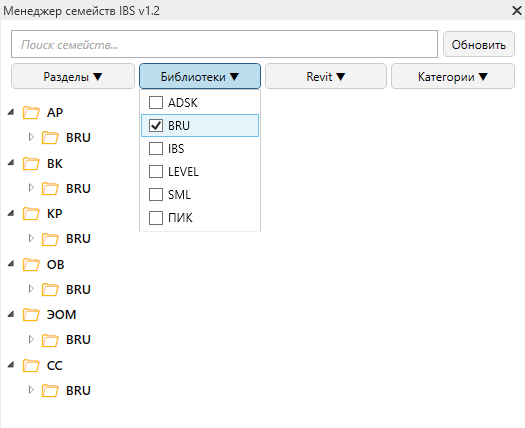The image size is (525, 428).
Task: Expand BRU node under СС
Action: tap(31, 390)
